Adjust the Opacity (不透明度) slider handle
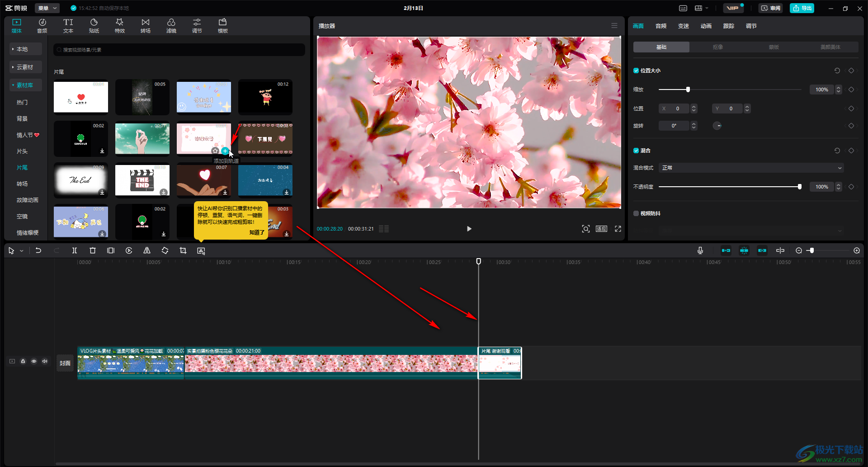 click(800, 187)
